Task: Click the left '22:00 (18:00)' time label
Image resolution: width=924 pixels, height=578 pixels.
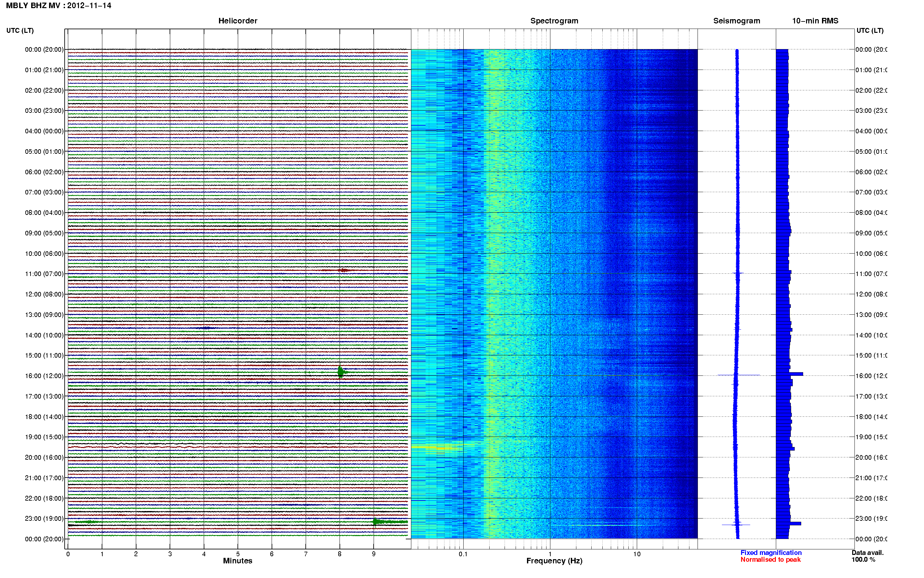Action: (44, 498)
